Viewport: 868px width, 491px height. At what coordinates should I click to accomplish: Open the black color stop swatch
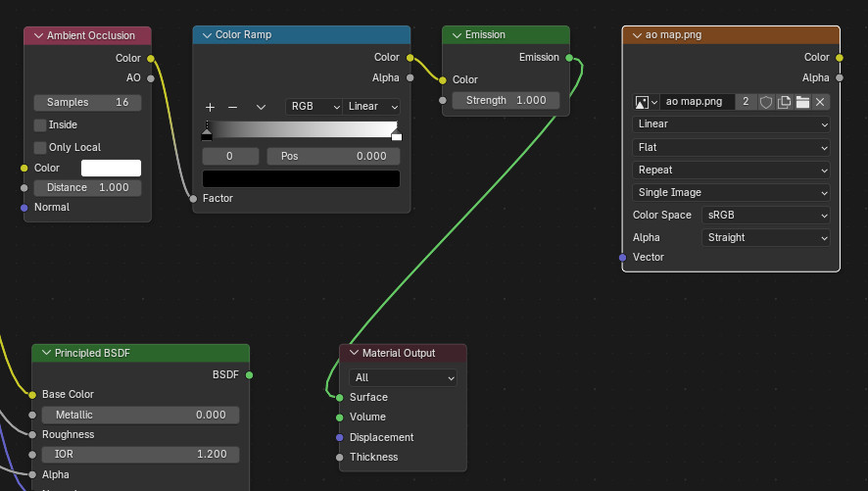301,178
